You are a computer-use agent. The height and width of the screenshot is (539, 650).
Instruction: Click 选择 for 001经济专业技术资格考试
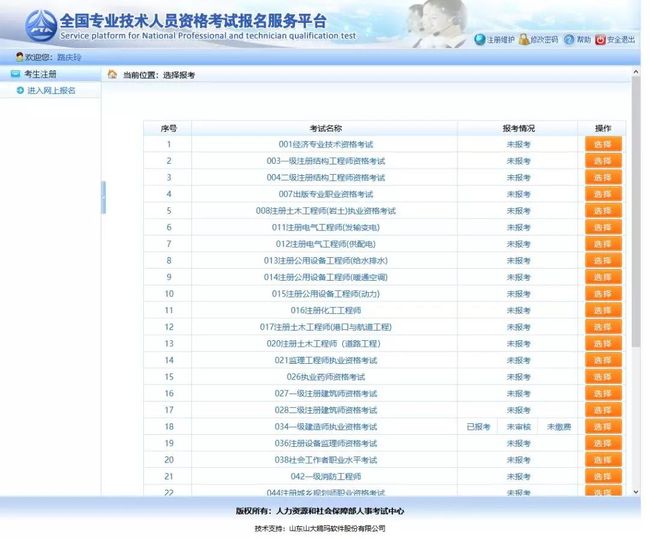click(603, 144)
